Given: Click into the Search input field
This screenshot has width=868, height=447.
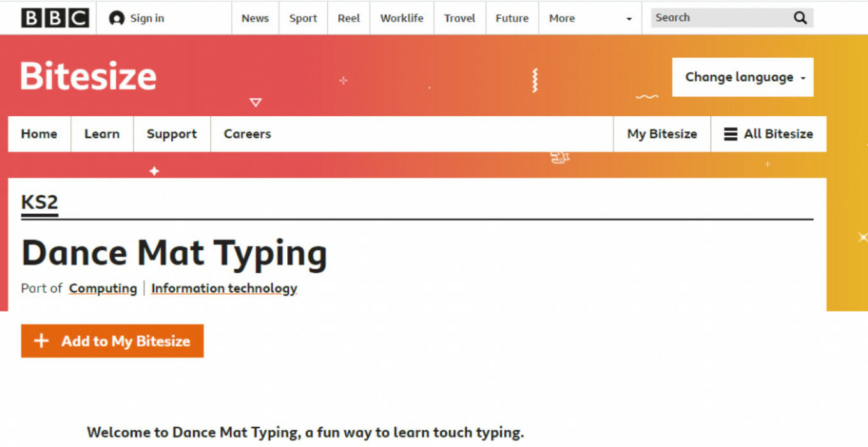Looking at the screenshot, I should pos(721,18).
